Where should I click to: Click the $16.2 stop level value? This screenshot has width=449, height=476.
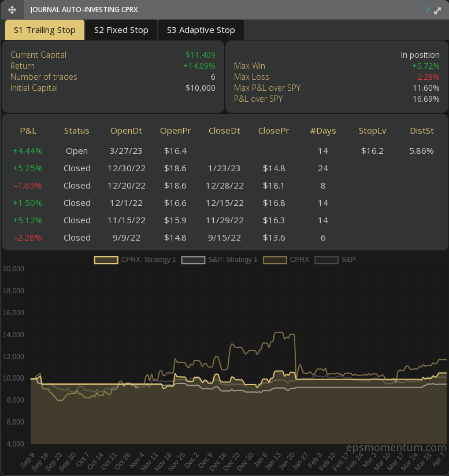point(372,151)
